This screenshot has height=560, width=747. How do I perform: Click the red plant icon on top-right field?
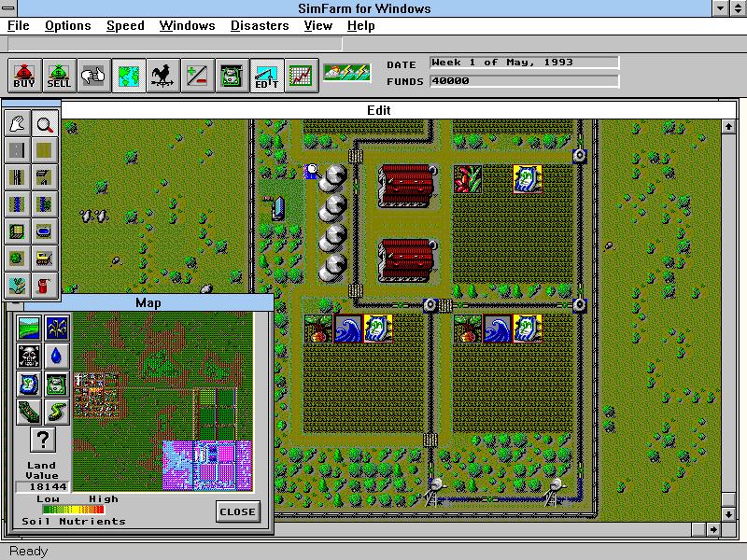(468, 179)
